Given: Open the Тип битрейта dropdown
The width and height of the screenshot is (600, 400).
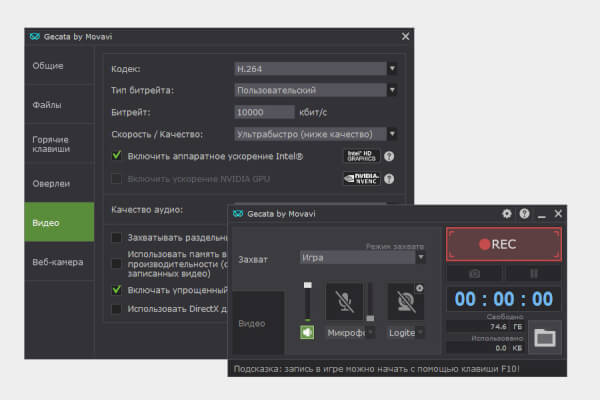Looking at the screenshot, I should (x=315, y=90).
